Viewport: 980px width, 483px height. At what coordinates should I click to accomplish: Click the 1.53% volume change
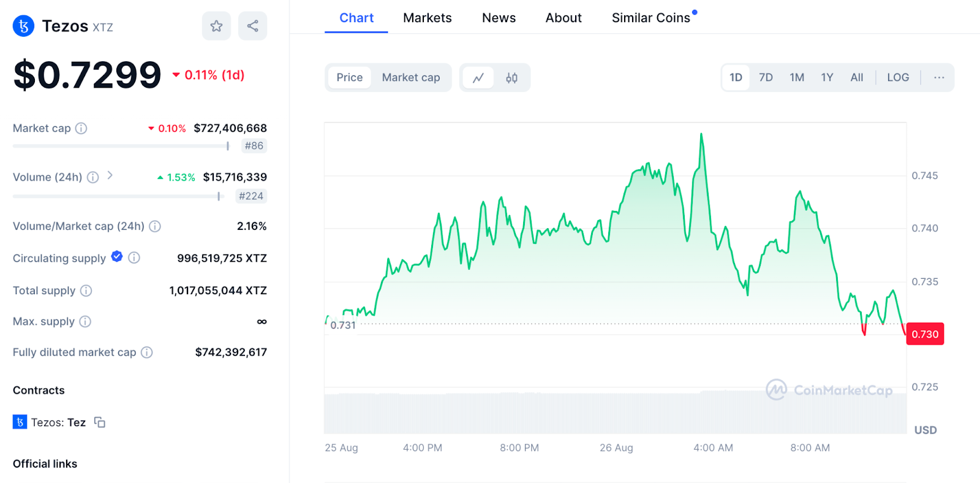181,177
